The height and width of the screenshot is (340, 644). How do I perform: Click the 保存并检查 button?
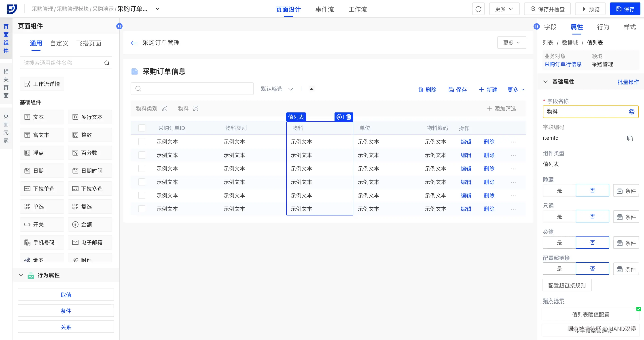coord(547,9)
